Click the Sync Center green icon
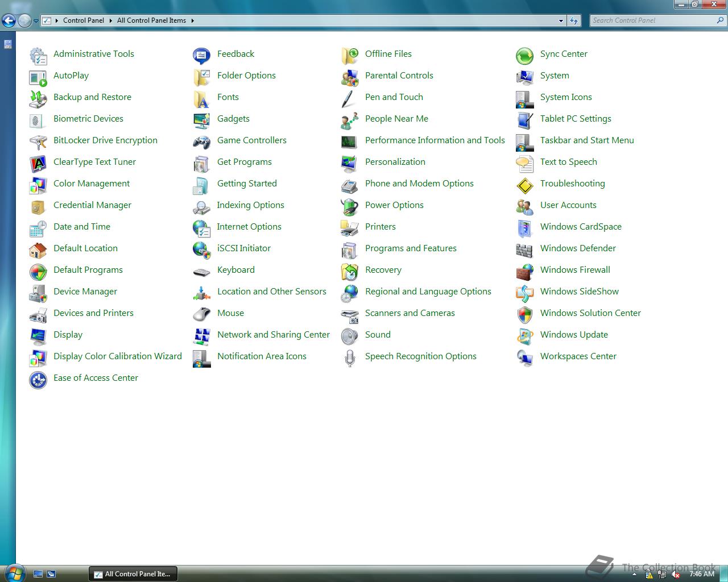The width and height of the screenshot is (728, 582). pyautogui.click(x=525, y=55)
